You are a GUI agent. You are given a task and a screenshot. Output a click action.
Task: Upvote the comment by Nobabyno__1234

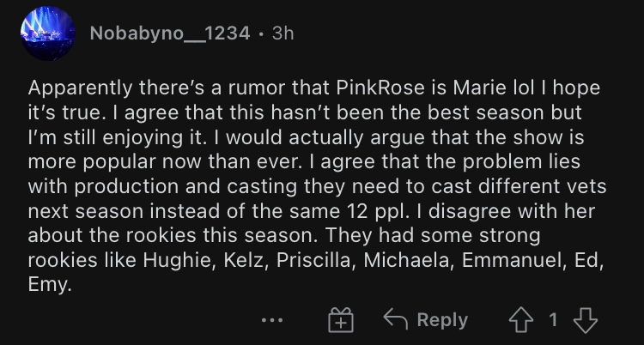(521, 320)
